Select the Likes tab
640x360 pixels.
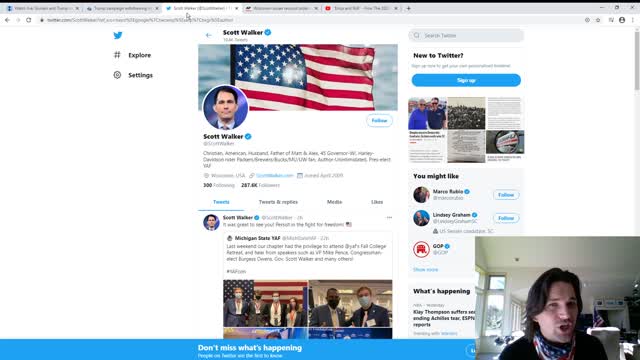[x=377, y=202]
